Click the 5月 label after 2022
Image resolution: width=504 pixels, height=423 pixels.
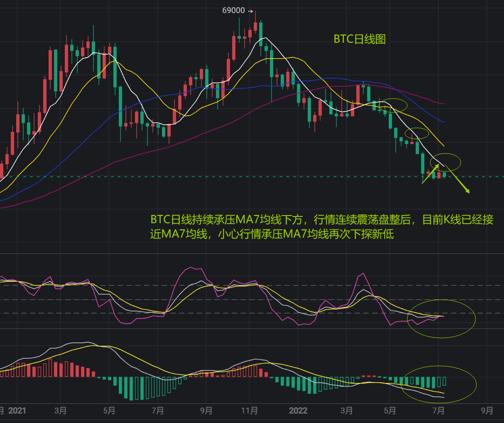390,410
